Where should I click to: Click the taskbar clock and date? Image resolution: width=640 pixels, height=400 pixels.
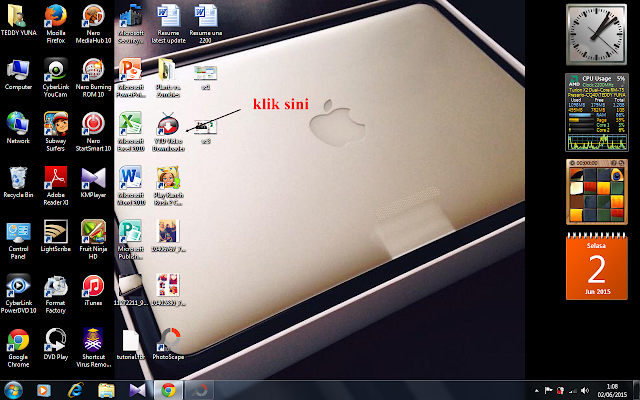click(612, 391)
